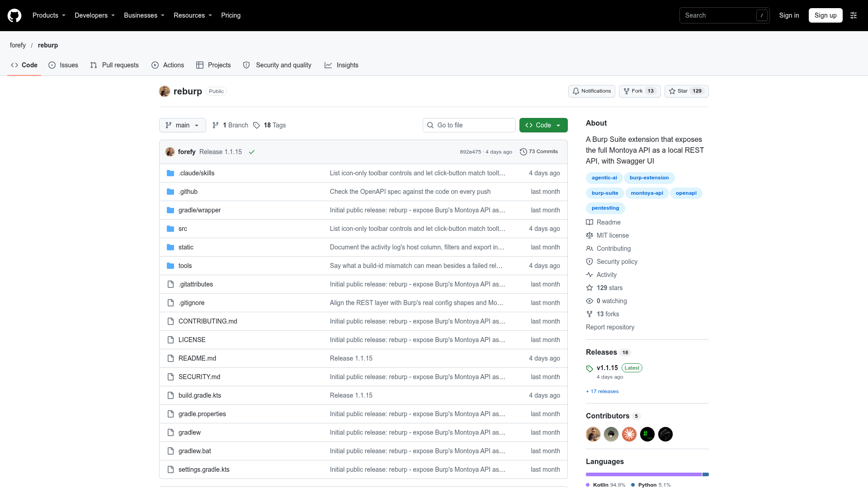Open the 73 Commits history
The image size is (868, 488).
pyautogui.click(x=539, y=152)
